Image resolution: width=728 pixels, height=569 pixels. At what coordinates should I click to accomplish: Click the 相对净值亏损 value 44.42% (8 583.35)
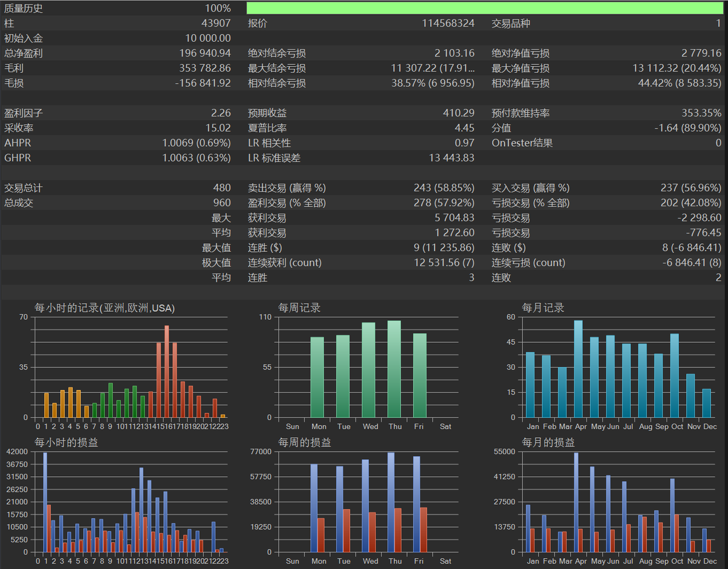[x=679, y=83]
